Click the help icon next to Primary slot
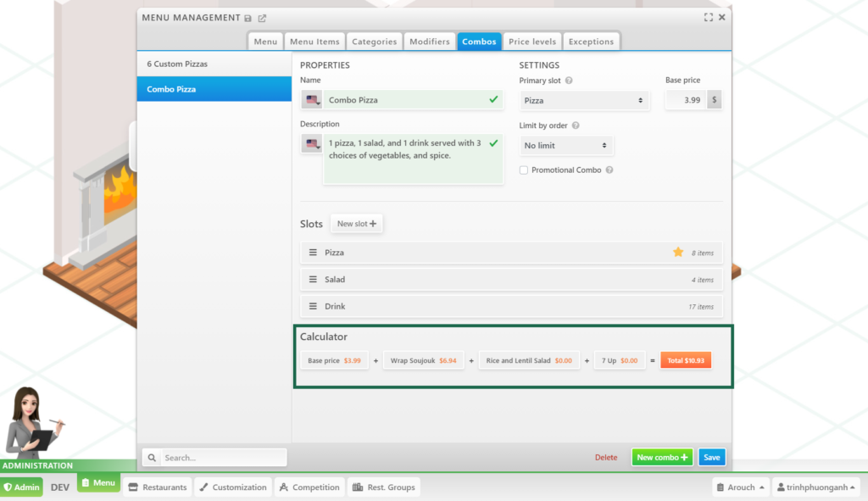This screenshot has height=501, width=868. click(x=569, y=81)
